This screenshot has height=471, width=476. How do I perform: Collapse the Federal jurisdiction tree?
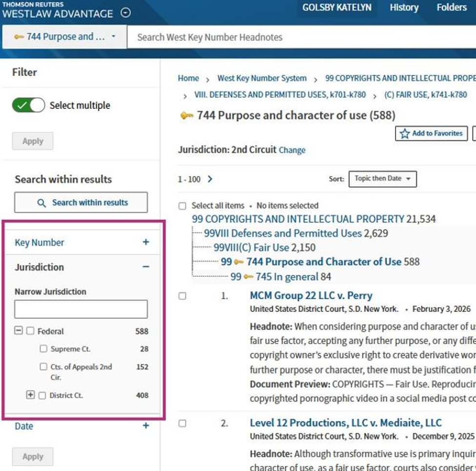tap(19, 330)
